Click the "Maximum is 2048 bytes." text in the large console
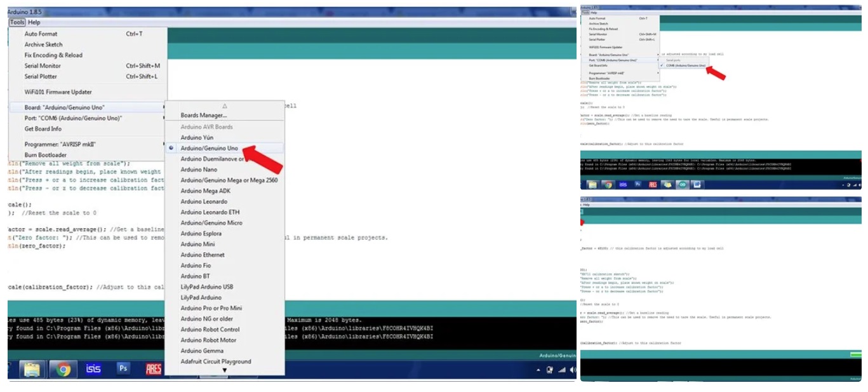The height and width of the screenshot is (392, 868). point(324,320)
